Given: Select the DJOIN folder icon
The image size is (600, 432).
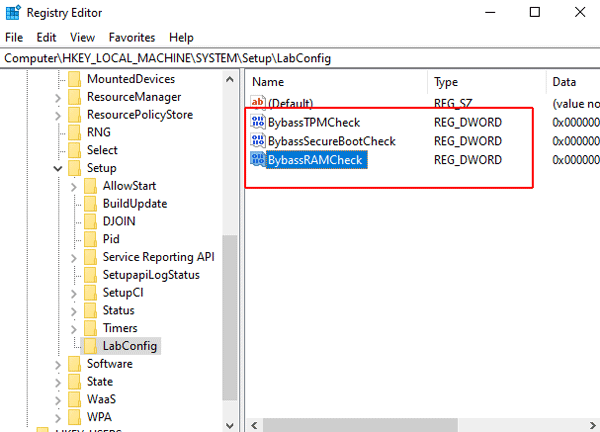Looking at the screenshot, I should (x=91, y=221).
